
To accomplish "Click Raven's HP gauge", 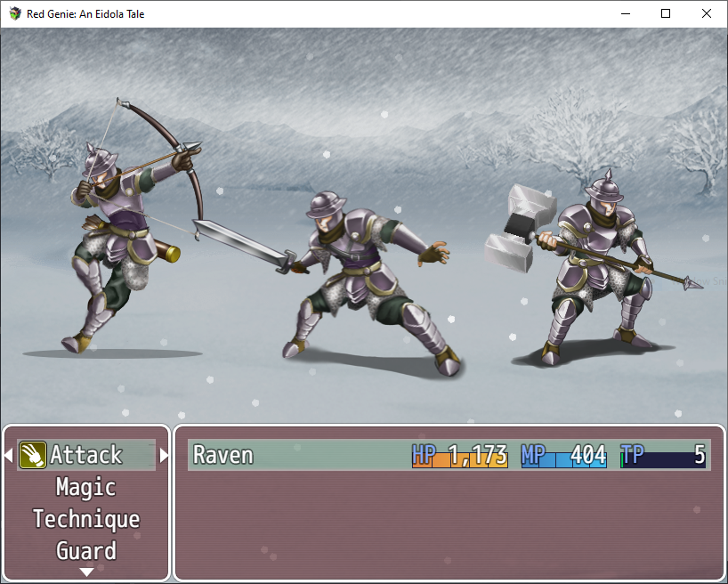I will click(x=460, y=455).
